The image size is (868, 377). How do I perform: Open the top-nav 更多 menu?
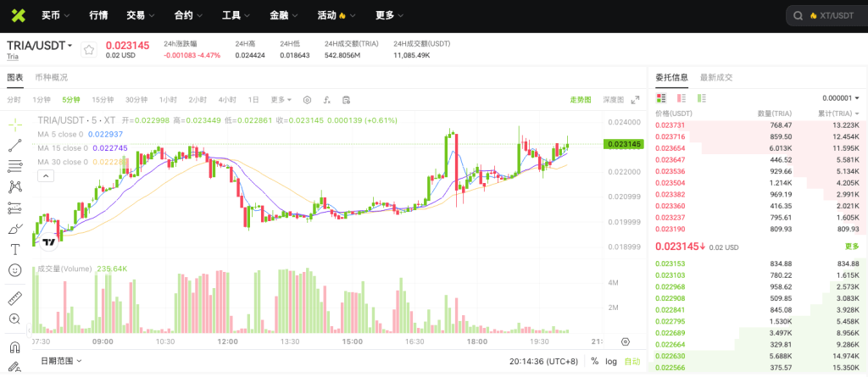click(389, 15)
